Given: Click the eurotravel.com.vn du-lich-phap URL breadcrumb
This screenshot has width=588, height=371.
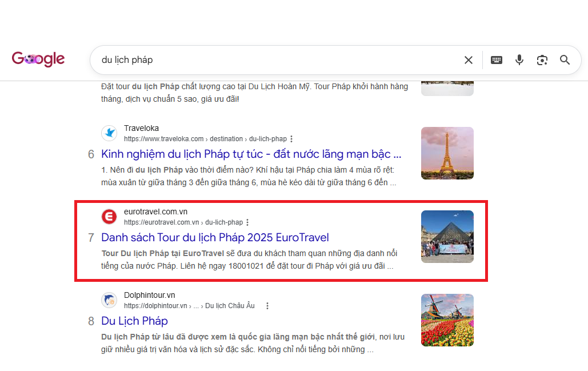Looking at the screenshot, I should [183, 222].
